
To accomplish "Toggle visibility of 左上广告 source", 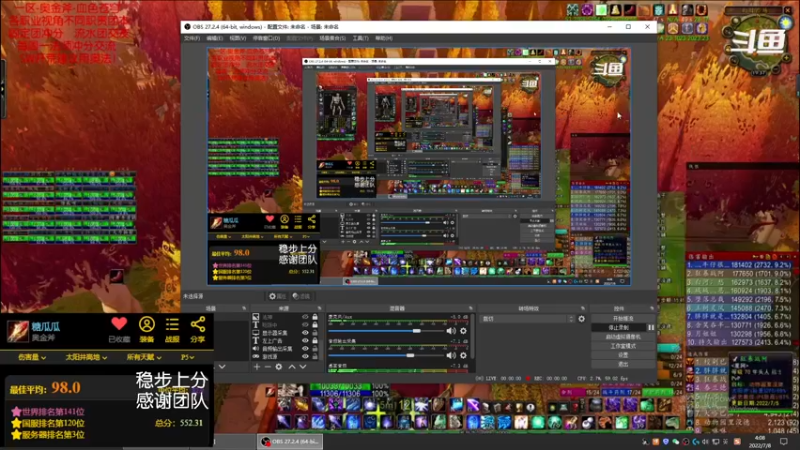I will point(305,340).
